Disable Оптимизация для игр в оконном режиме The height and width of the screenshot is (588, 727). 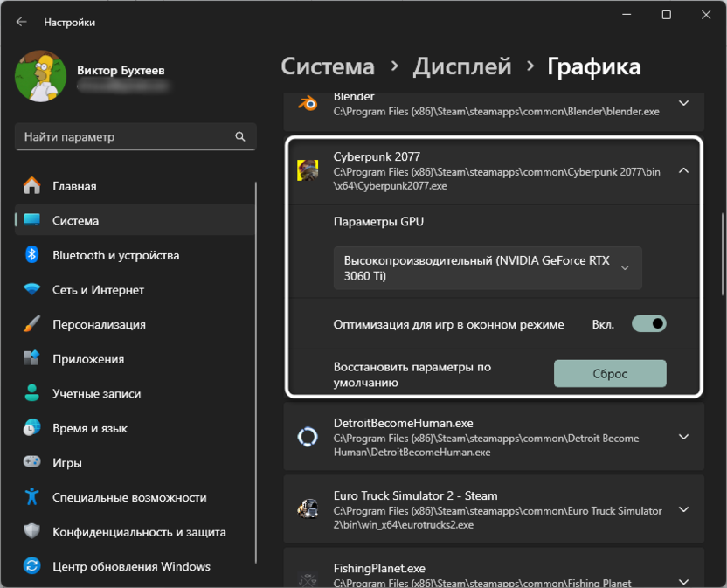[648, 323]
